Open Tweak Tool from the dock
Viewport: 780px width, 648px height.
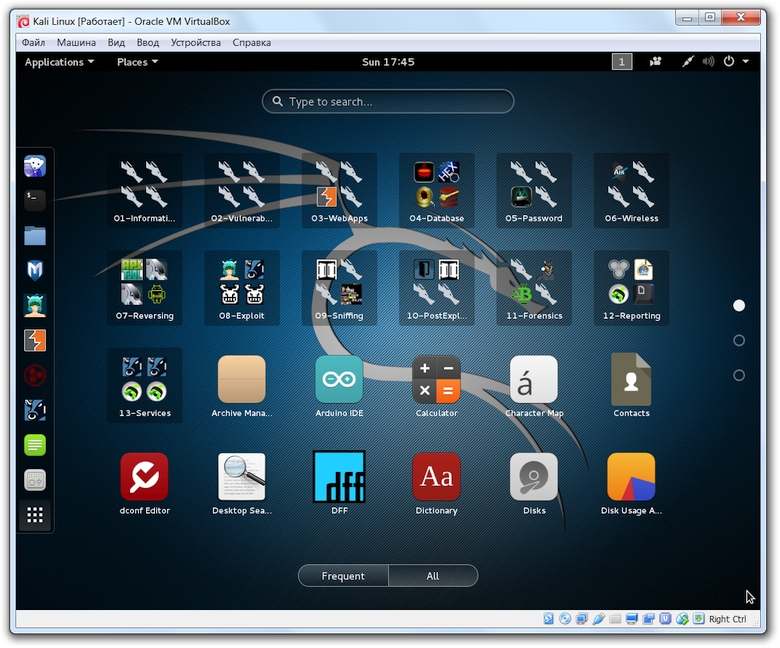click(x=35, y=480)
